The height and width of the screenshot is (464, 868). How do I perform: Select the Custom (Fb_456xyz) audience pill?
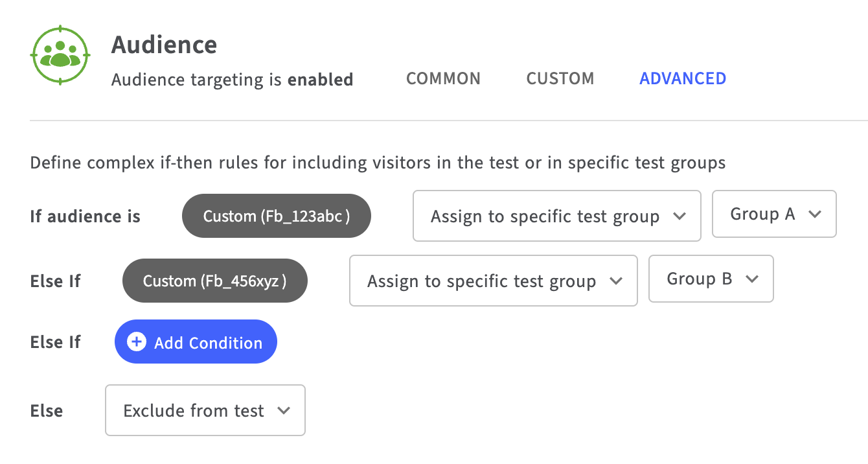[x=214, y=281]
